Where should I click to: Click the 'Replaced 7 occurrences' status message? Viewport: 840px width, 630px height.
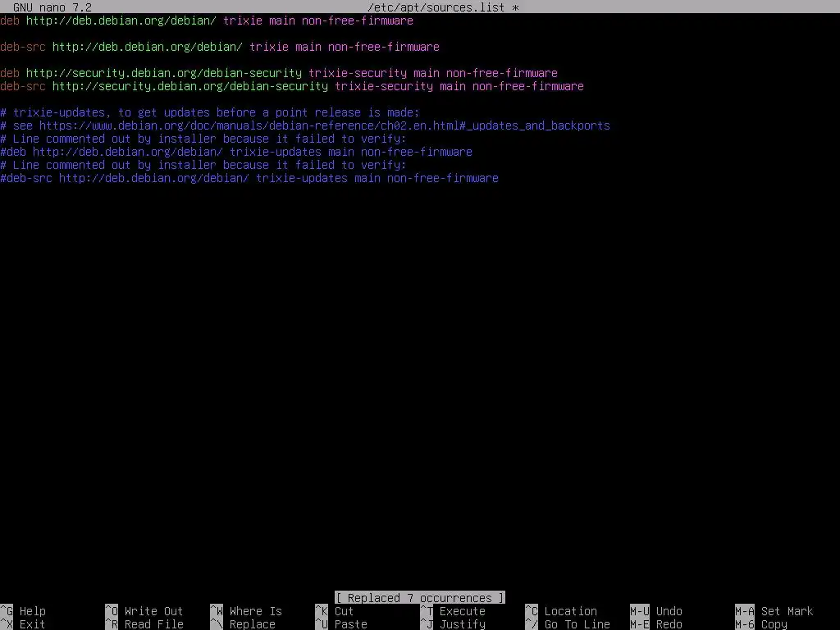point(420,598)
